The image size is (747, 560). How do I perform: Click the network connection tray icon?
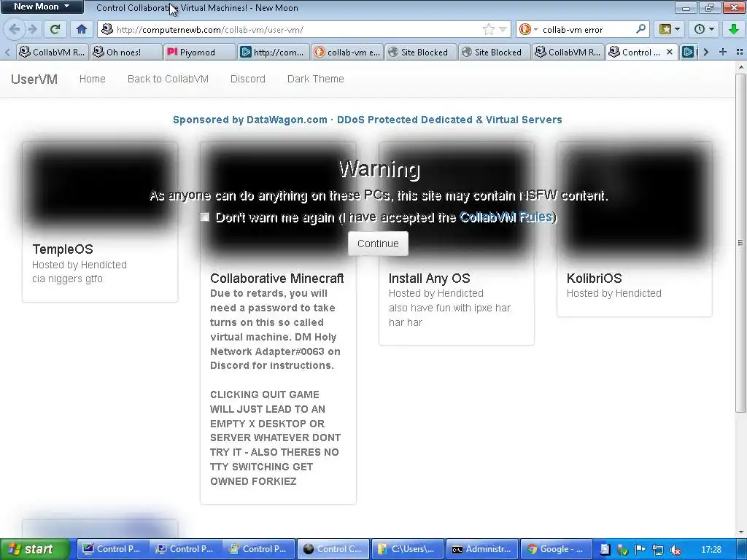tap(657, 550)
